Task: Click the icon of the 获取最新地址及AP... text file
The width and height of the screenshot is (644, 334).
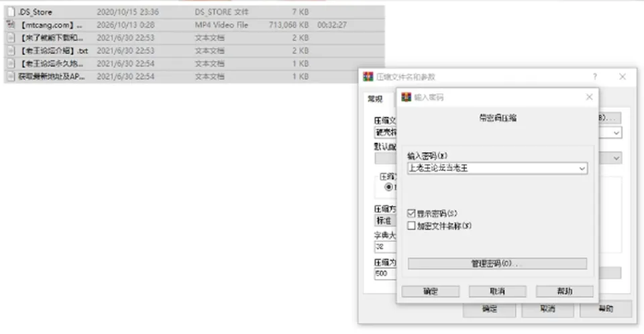Action: click(x=11, y=76)
